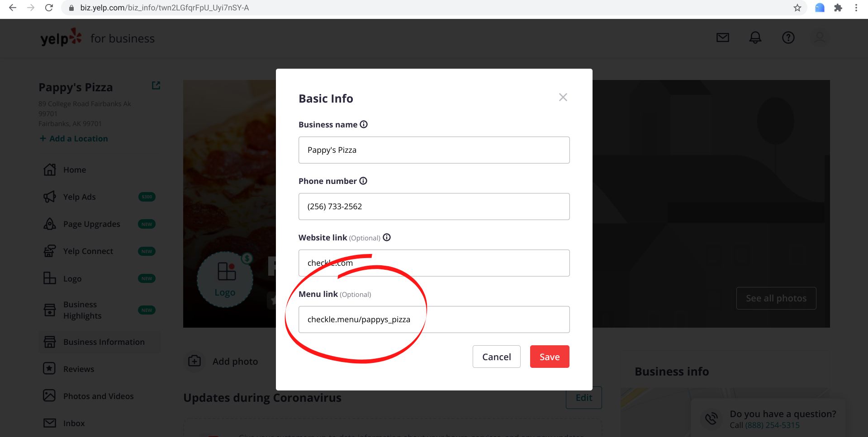Show info icon next to Website link

[387, 237]
